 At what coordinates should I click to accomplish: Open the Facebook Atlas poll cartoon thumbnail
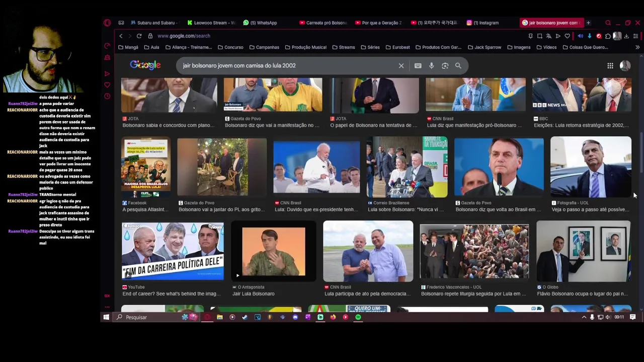(x=146, y=167)
